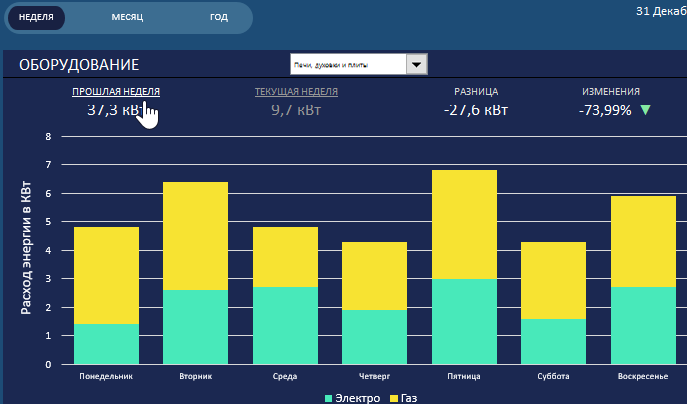Click the yellow gas segment of Воскресенье bar
Viewport: 687px width, 404px height.
coord(643,241)
